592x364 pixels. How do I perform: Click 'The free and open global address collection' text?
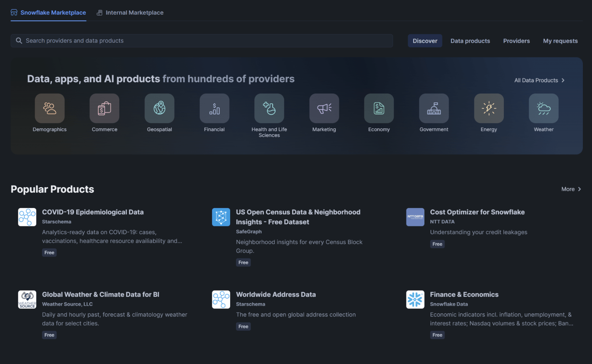[296, 315]
